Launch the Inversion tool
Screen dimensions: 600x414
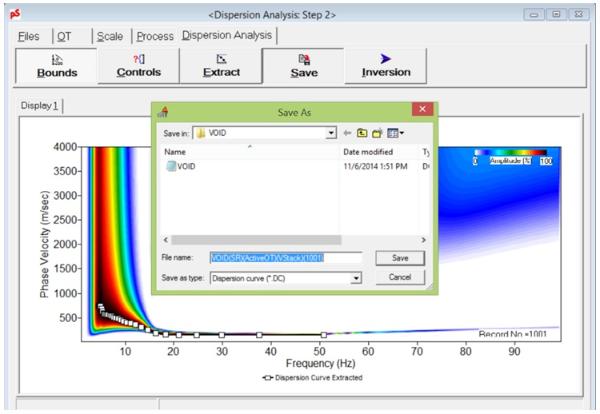pos(385,66)
